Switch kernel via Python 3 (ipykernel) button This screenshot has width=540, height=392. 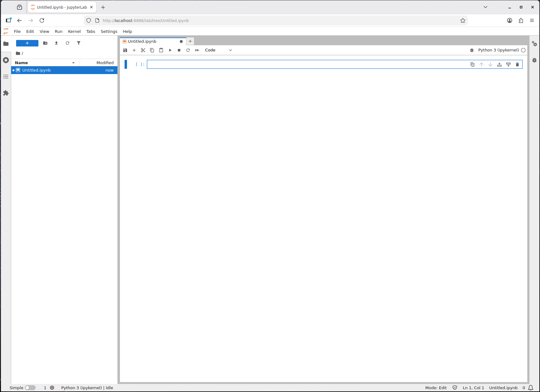click(x=498, y=50)
